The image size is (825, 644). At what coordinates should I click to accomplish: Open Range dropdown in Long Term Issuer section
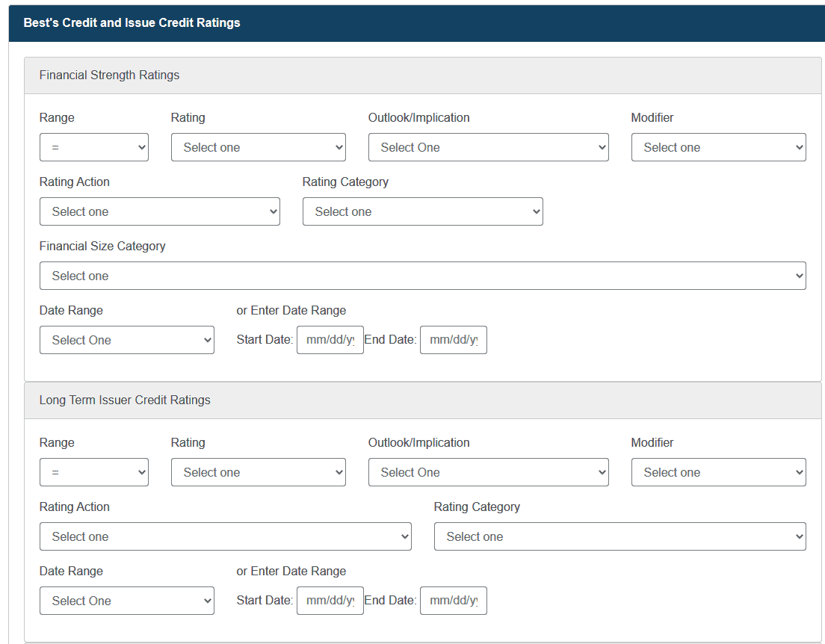point(94,472)
